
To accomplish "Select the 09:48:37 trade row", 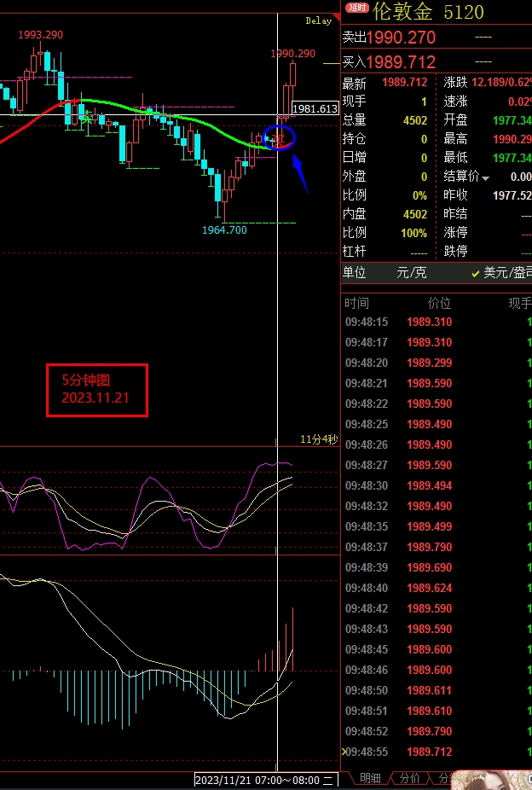I will click(437, 547).
